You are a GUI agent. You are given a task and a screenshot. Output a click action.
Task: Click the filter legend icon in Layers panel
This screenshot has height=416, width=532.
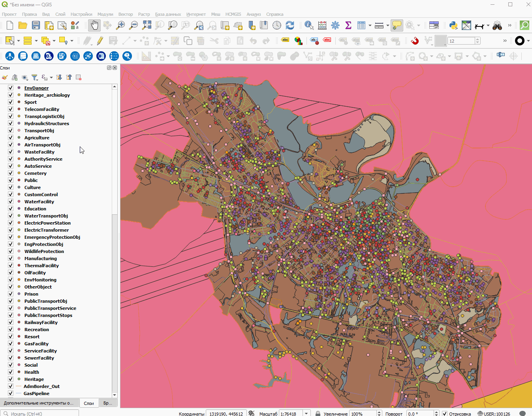coord(35,77)
